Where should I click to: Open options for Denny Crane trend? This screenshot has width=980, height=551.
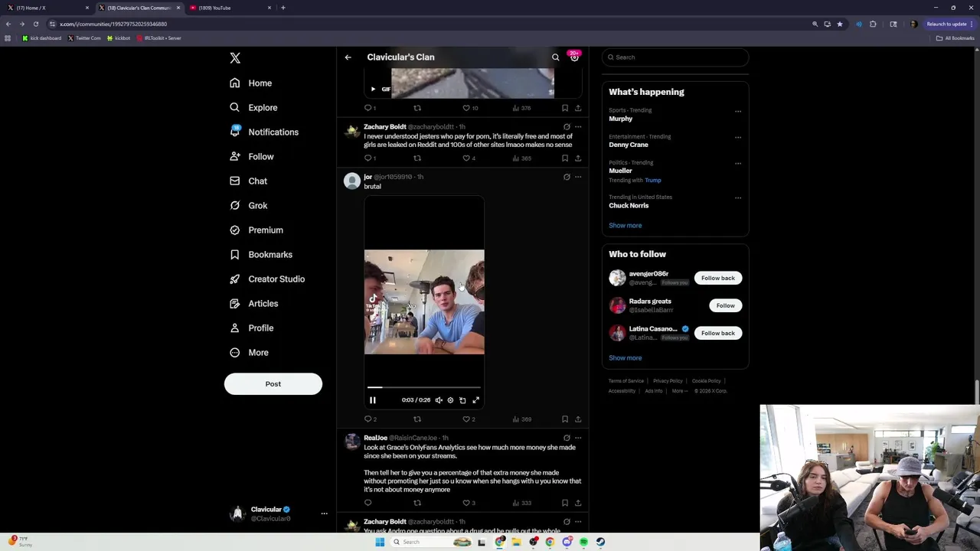point(738,138)
